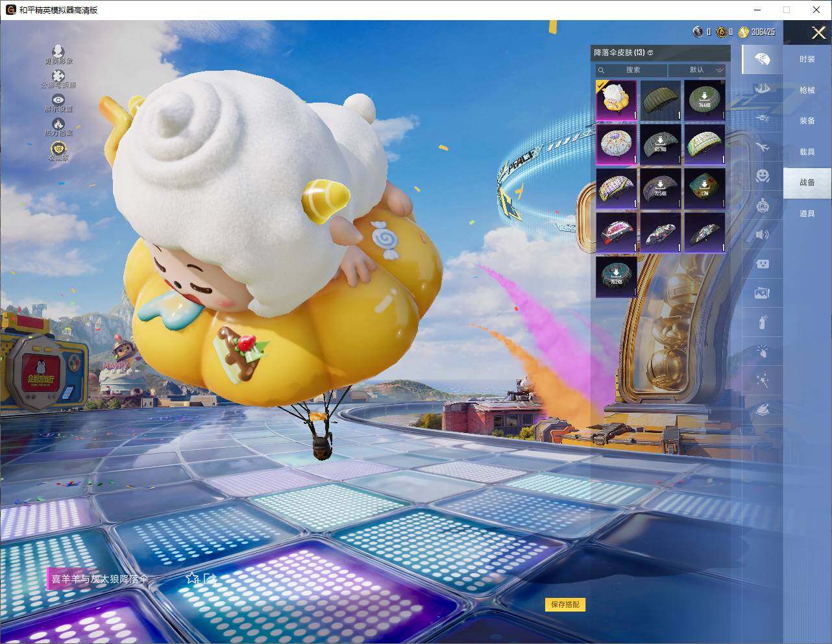
Task: Select the robot category icon
Action: click(763, 205)
